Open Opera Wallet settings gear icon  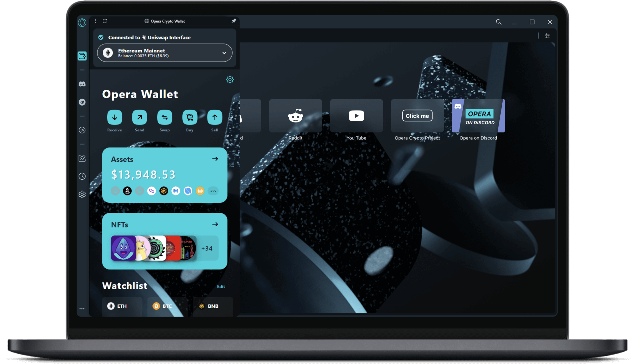[230, 79]
